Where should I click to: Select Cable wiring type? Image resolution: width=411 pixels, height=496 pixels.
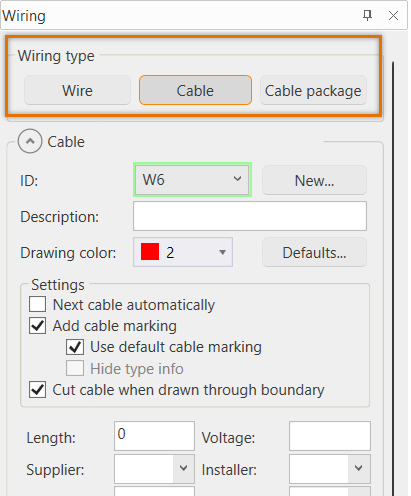click(195, 90)
